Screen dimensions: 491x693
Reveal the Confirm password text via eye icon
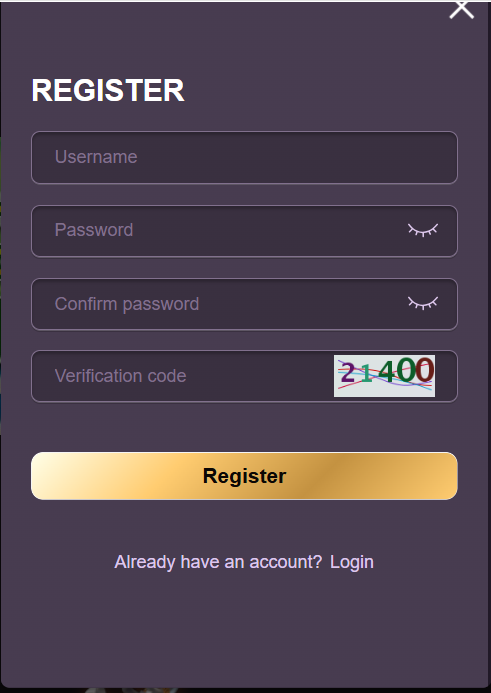[x=423, y=303]
